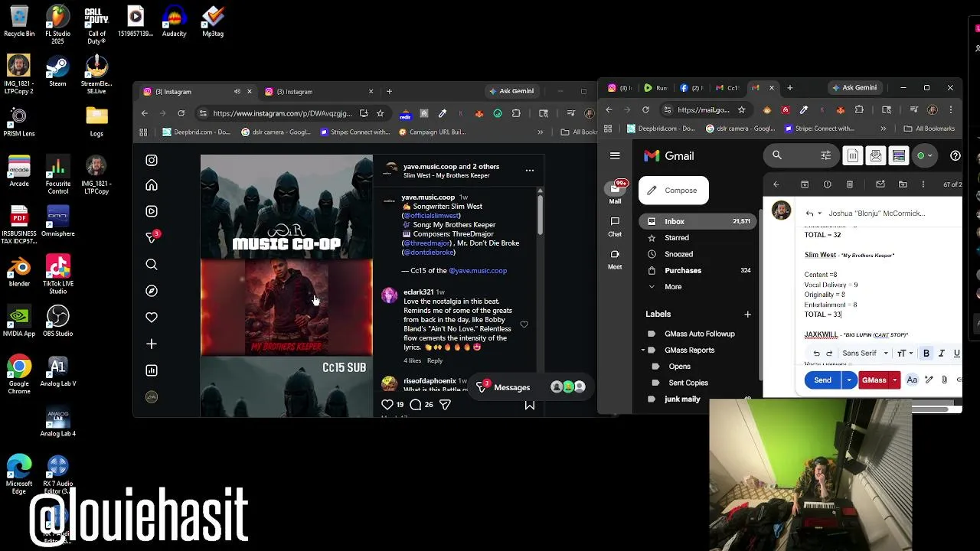Go back to inbox with the back arrow
Image resolution: width=980 pixels, height=551 pixels.
(776, 184)
